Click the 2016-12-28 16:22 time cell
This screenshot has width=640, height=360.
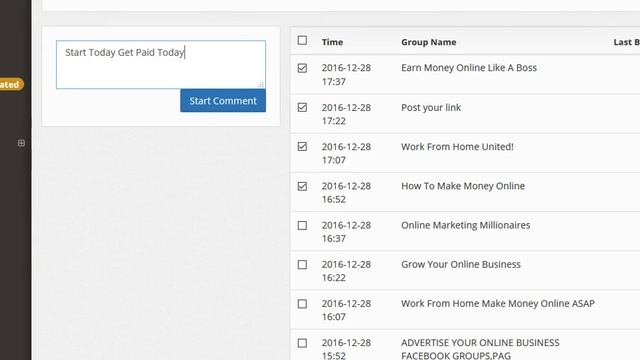coord(346,271)
